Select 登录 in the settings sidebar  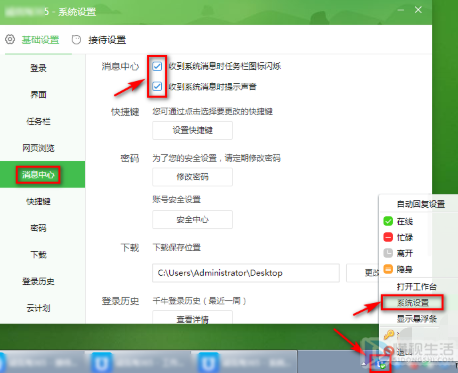coord(38,68)
